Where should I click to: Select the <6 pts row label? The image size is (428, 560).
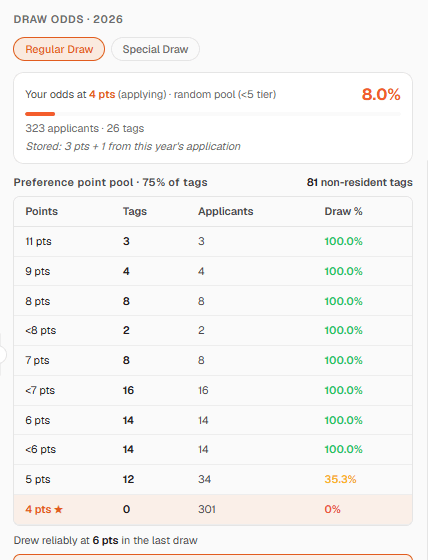coord(41,449)
